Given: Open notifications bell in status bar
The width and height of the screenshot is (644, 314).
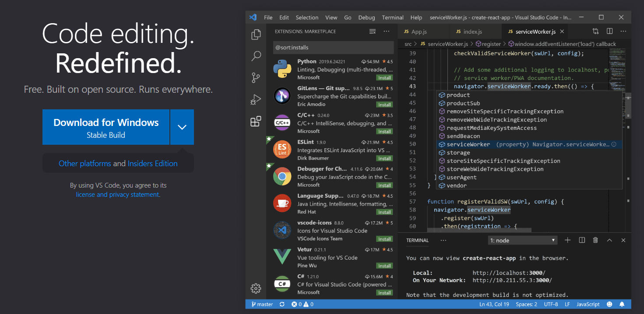Looking at the screenshot, I should (622, 304).
